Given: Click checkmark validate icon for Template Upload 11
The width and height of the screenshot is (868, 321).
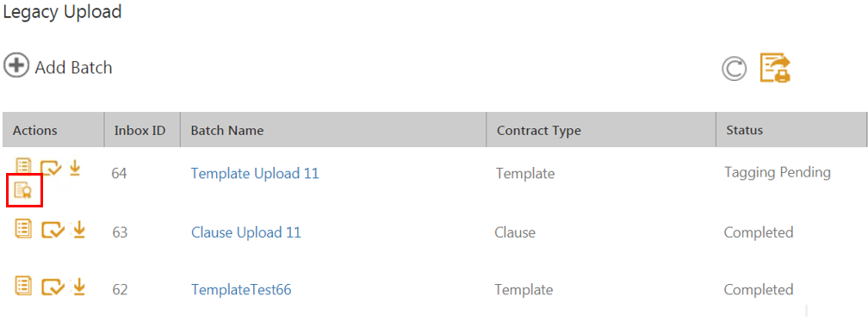Looking at the screenshot, I should point(52,167).
